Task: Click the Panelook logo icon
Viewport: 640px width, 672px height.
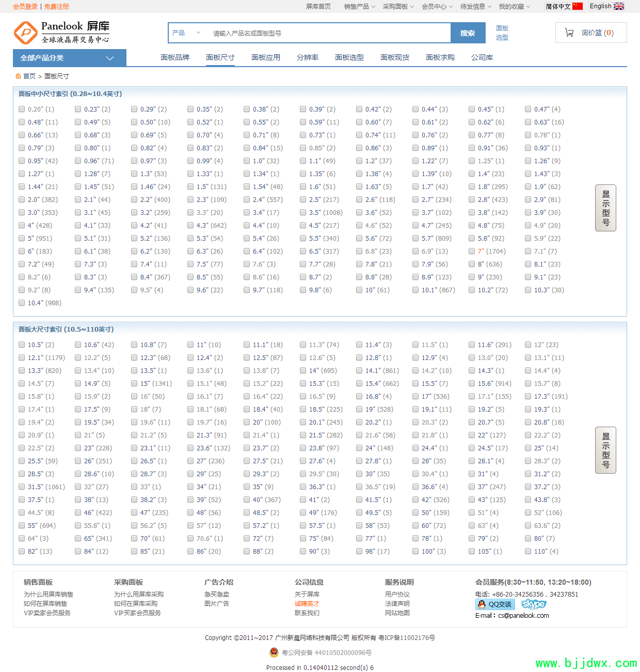Action: click(25, 33)
